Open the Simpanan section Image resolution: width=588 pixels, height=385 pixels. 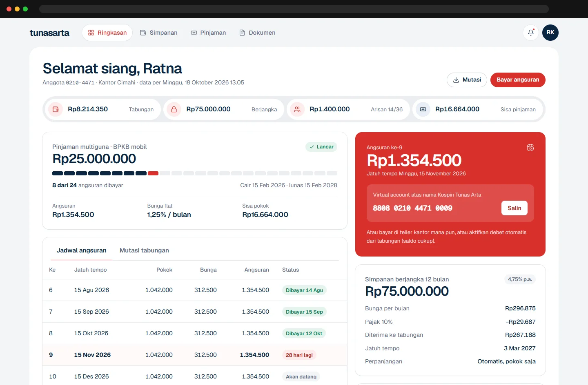pyautogui.click(x=159, y=33)
